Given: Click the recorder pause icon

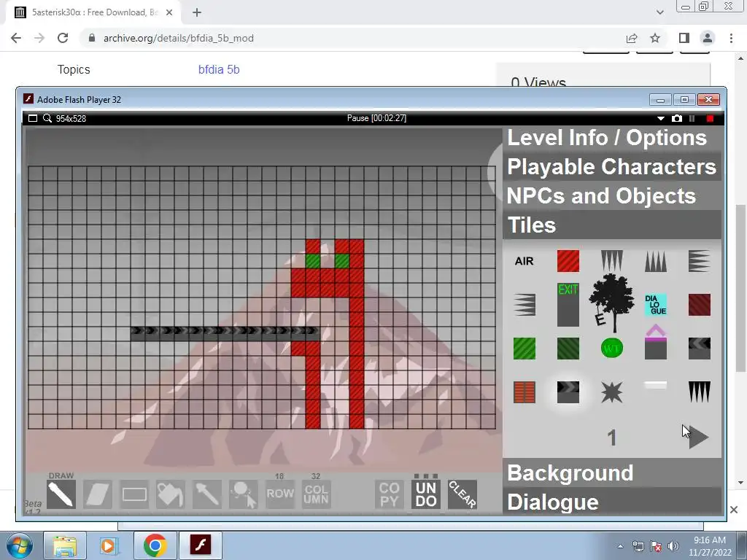Looking at the screenshot, I should 692,118.
